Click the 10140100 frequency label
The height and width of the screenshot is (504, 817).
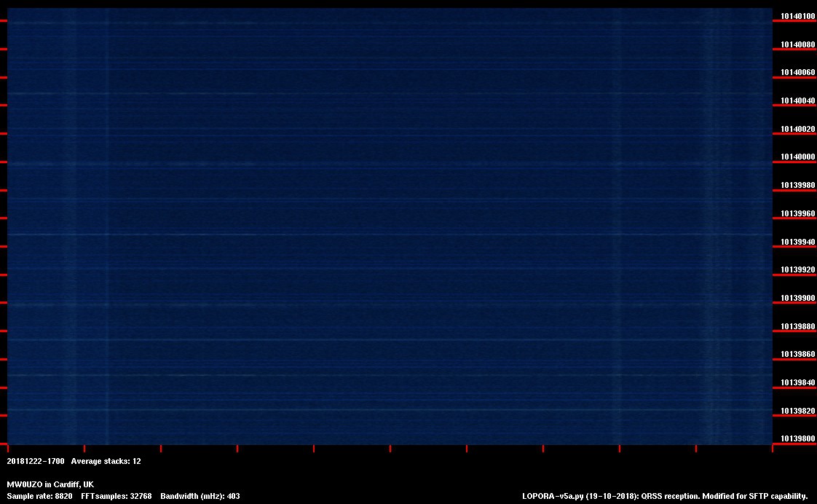click(797, 16)
